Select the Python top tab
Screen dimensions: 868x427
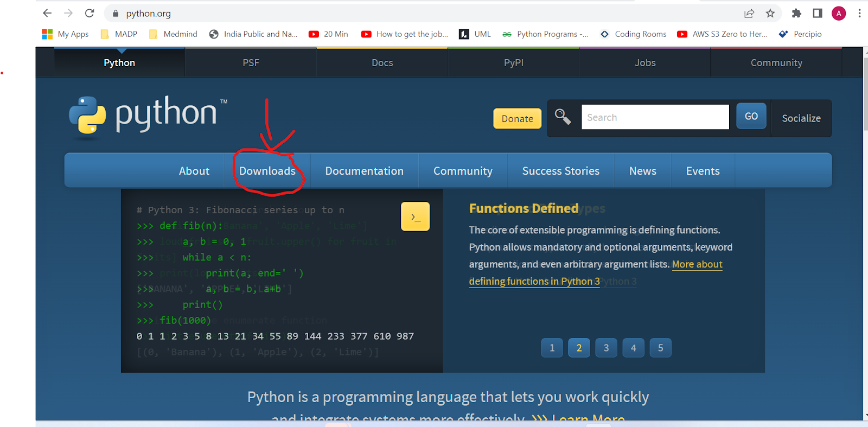coord(119,62)
